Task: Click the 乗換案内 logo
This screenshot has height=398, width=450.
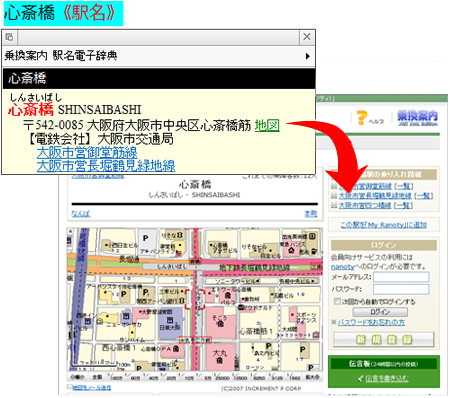Action: click(x=417, y=118)
